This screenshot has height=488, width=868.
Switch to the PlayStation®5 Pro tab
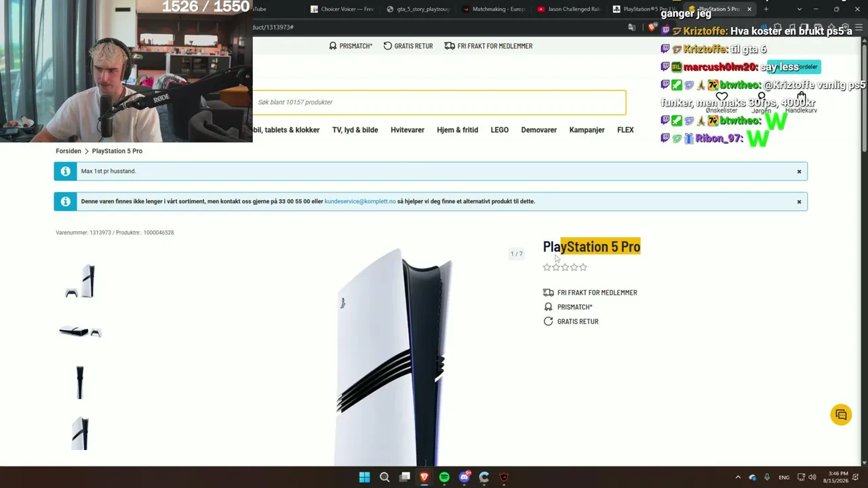click(644, 9)
